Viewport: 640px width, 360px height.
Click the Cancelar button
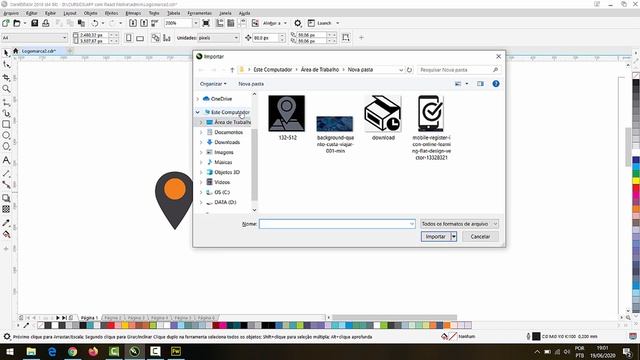click(x=480, y=236)
